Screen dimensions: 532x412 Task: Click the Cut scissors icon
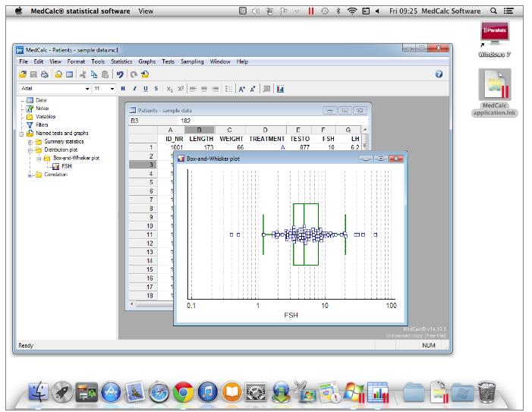coord(83,74)
